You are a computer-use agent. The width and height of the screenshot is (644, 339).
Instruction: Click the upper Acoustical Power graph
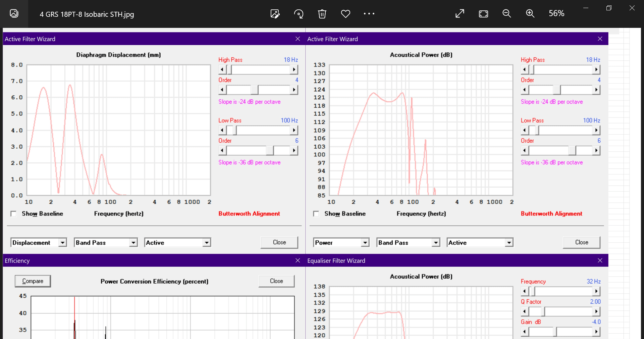pos(421,130)
